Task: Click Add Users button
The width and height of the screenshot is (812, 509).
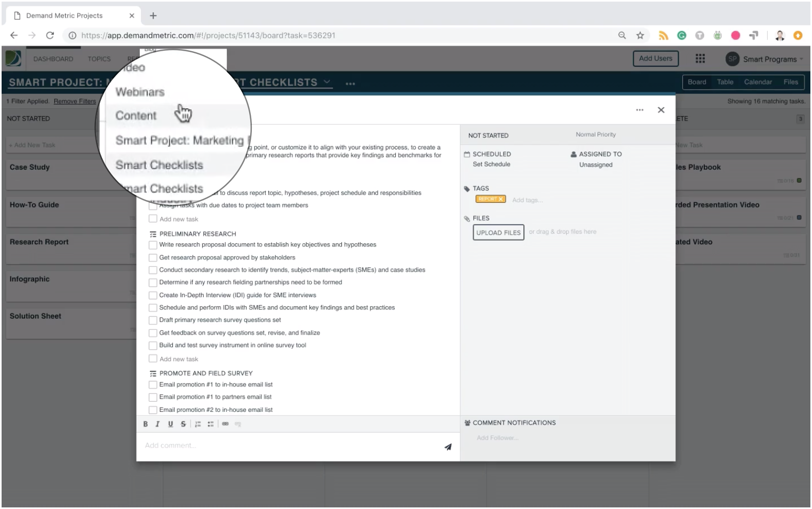Action: [656, 59]
